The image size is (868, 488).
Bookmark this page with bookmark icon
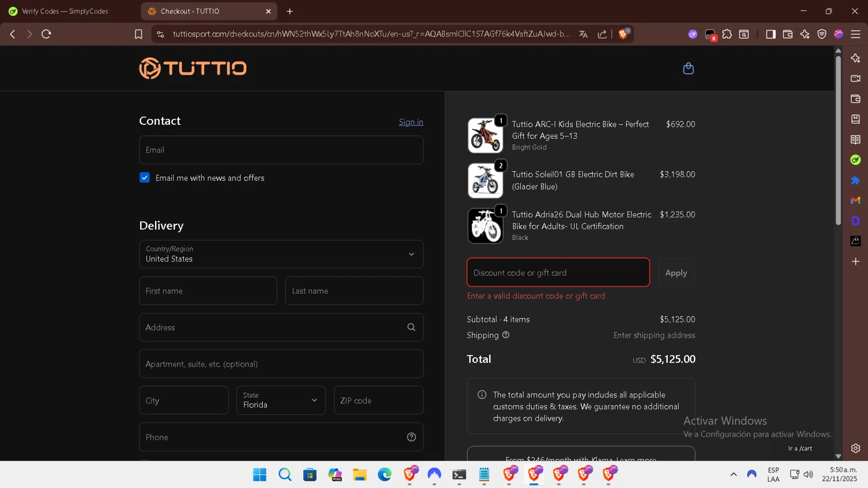[x=138, y=34]
